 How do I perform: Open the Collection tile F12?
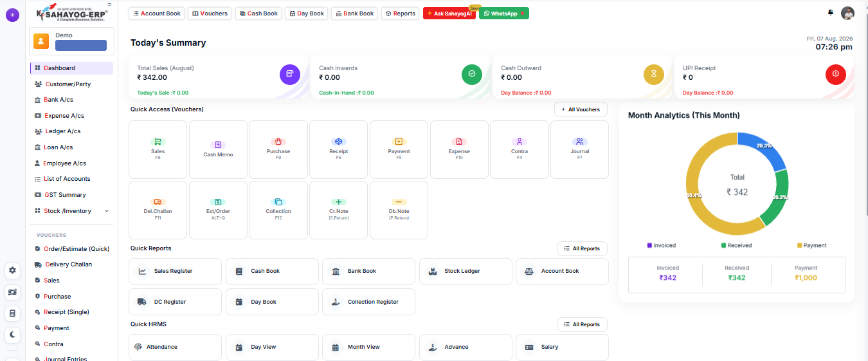pyautogui.click(x=278, y=210)
